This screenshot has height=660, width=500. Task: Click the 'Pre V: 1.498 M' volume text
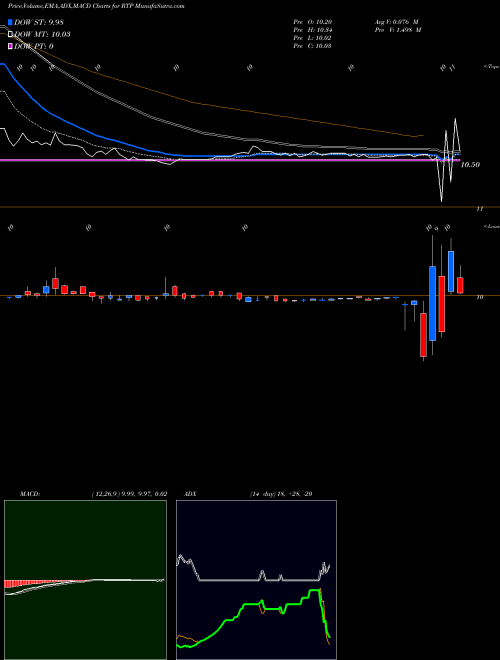click(x=398, y=30)
